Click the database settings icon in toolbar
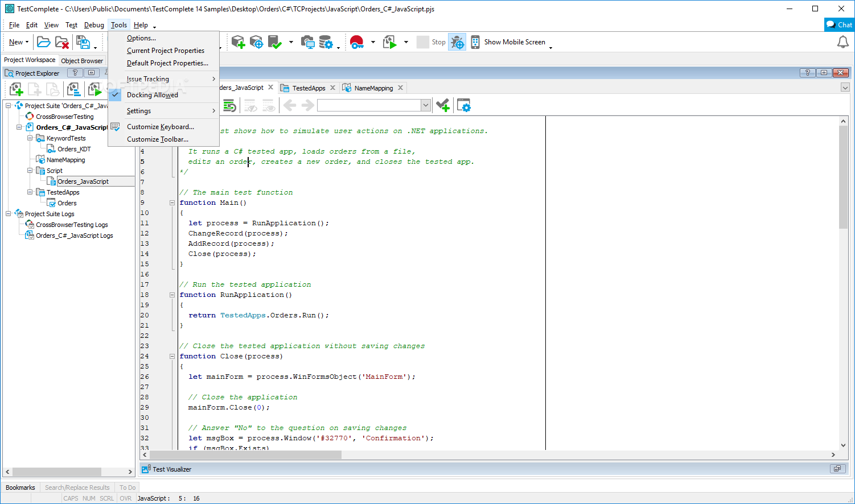Image resolution: width=855 pixels, height=504 pixels. coord(326,42)
